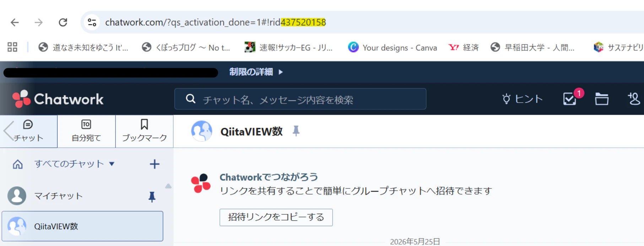Image resolution: width=644 pixels, height=246 pixels.
Task: Switch to the チャット tab
Action: 28,131
